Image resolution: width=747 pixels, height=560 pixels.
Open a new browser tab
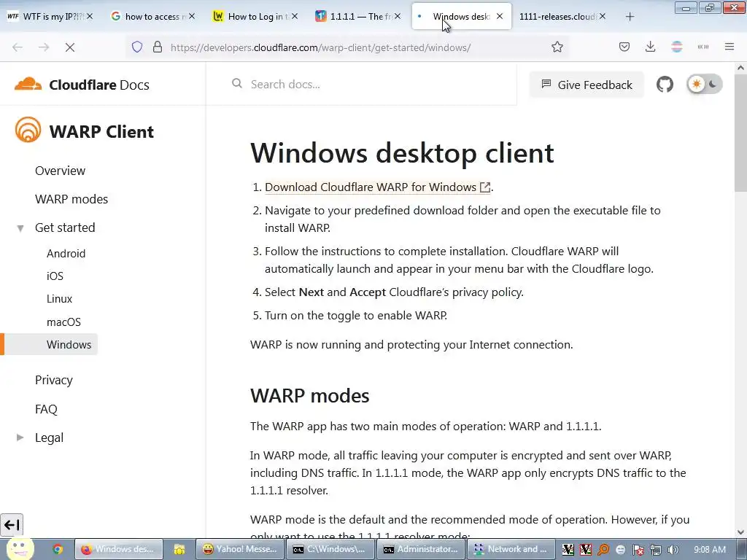[630, 17]
